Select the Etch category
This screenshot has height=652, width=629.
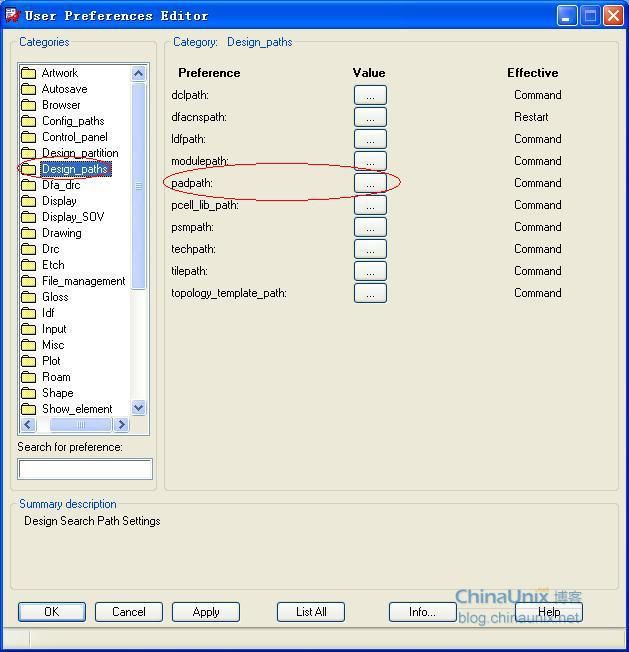53,265
